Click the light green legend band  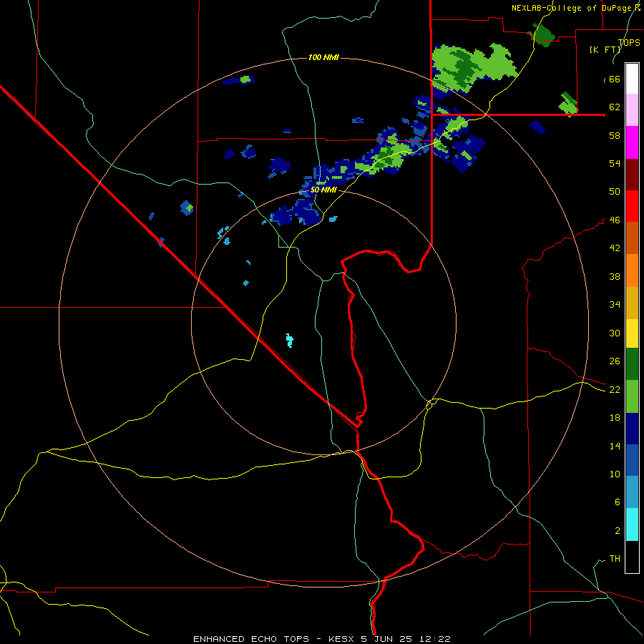point(632,396)
